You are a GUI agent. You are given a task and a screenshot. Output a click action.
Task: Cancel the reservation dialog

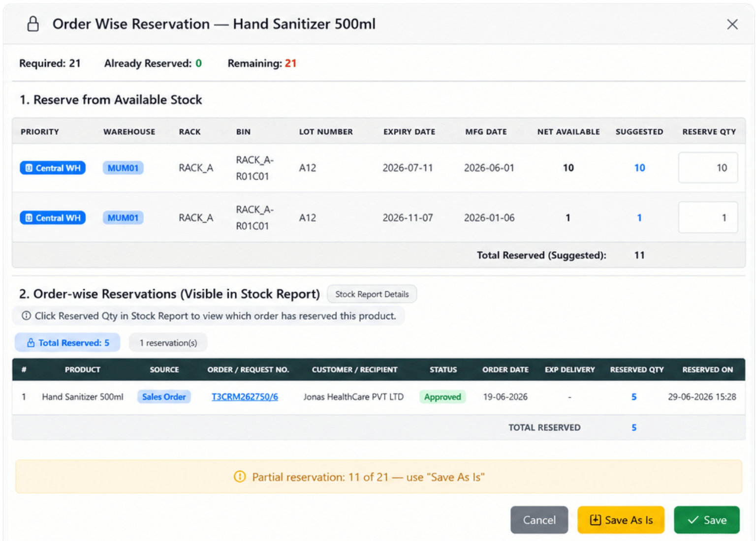539,520
